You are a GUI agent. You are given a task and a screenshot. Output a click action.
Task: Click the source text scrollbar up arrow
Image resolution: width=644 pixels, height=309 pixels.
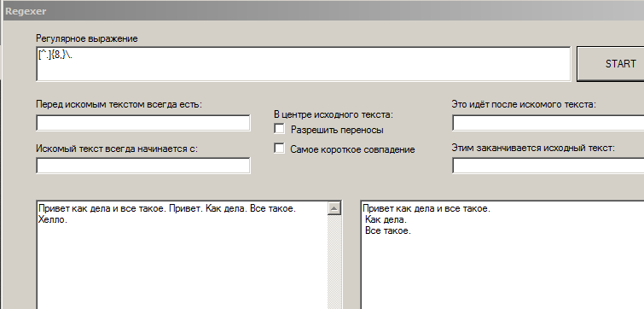pos(334,209)
